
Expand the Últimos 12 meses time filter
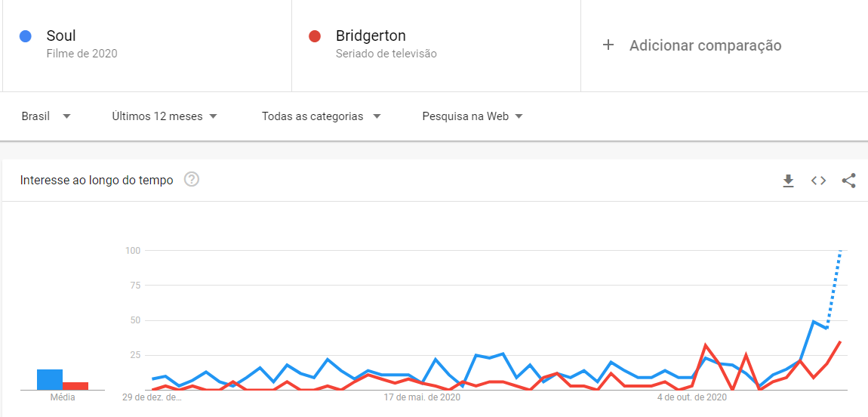[x=165, y=116]
